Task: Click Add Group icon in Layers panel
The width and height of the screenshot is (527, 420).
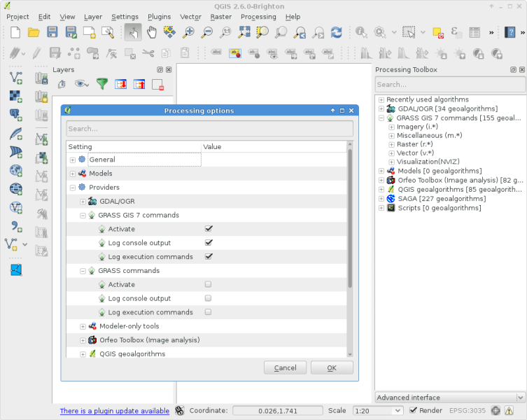Action: [x=62, y=84]
